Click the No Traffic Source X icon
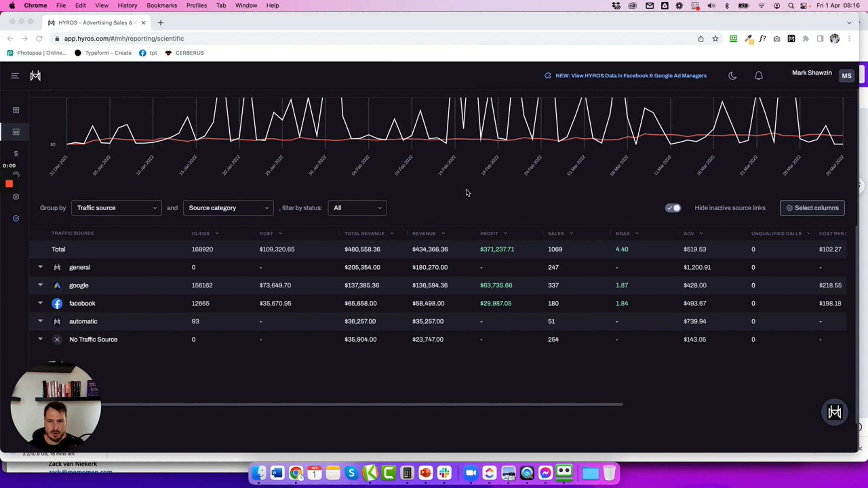Viewport: 868px width, 488px height. (57, 340)
